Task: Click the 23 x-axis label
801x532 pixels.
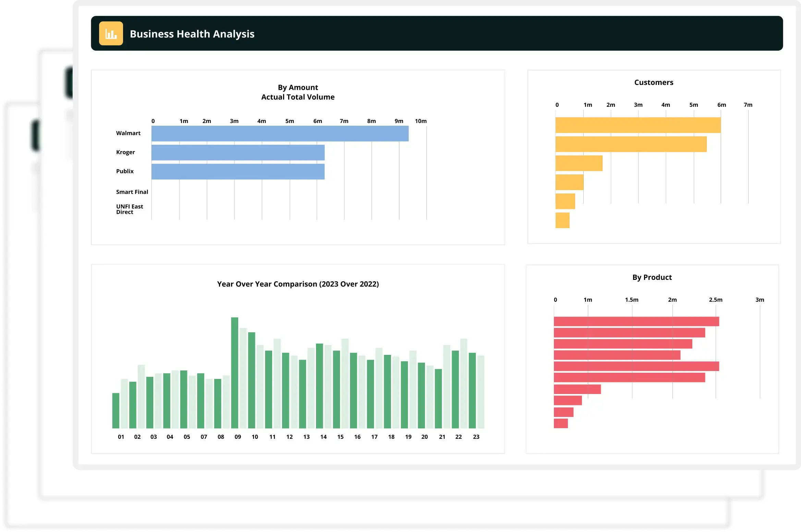Action: (476, 437)
